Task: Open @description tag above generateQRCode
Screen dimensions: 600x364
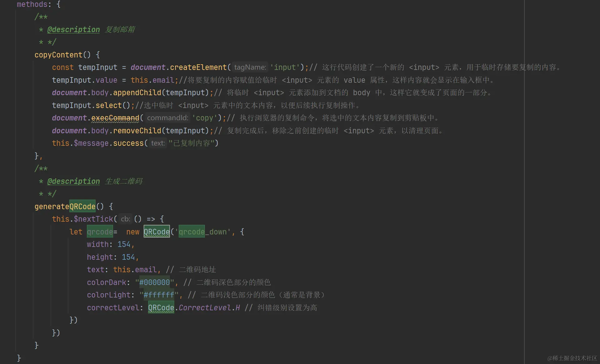Action: [73, 181]
